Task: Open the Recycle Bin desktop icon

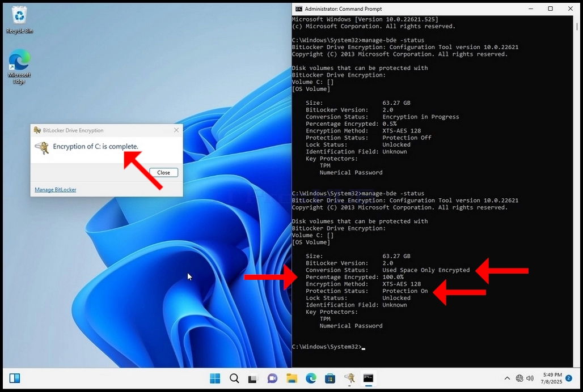Action: coord(19,21)
